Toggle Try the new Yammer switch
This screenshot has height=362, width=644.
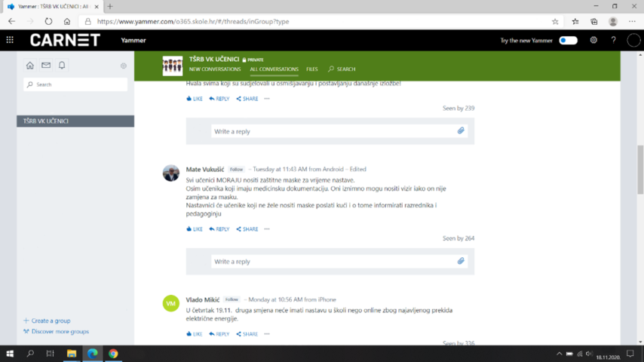point(568,40)
